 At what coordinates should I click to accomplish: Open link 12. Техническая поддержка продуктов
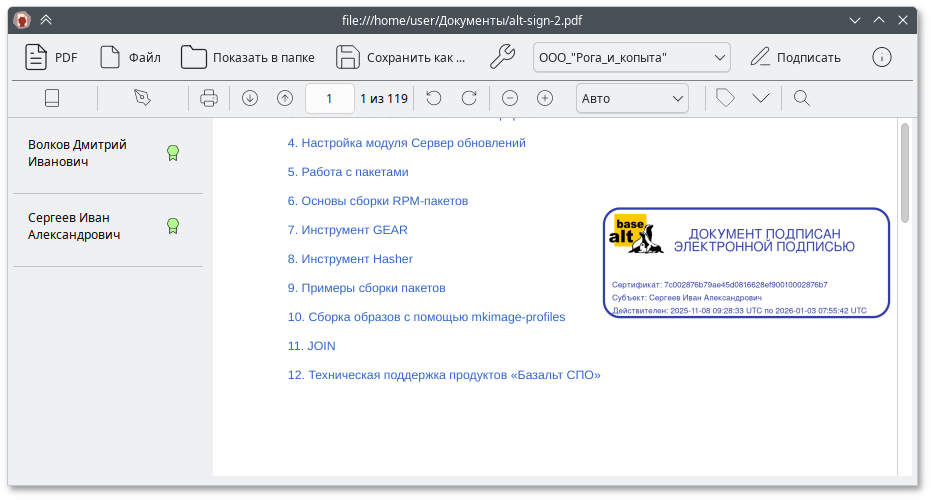pyautogui.click(x=444, y=375)
